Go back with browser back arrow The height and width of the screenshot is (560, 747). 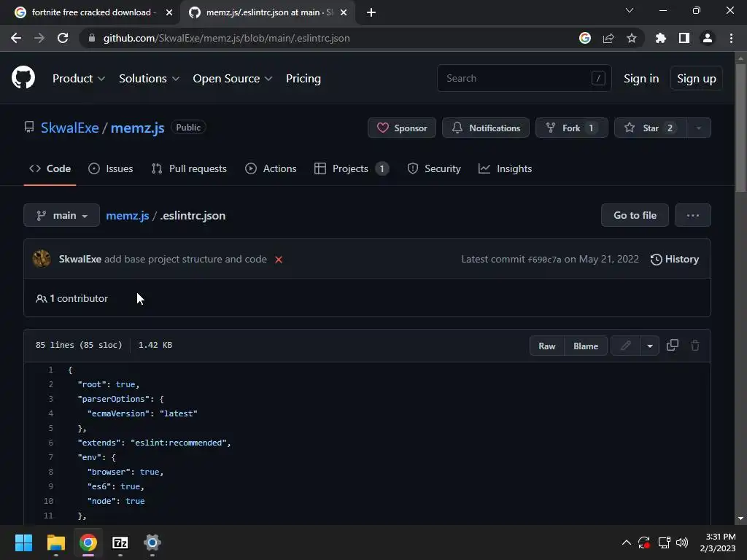(16, 38)
